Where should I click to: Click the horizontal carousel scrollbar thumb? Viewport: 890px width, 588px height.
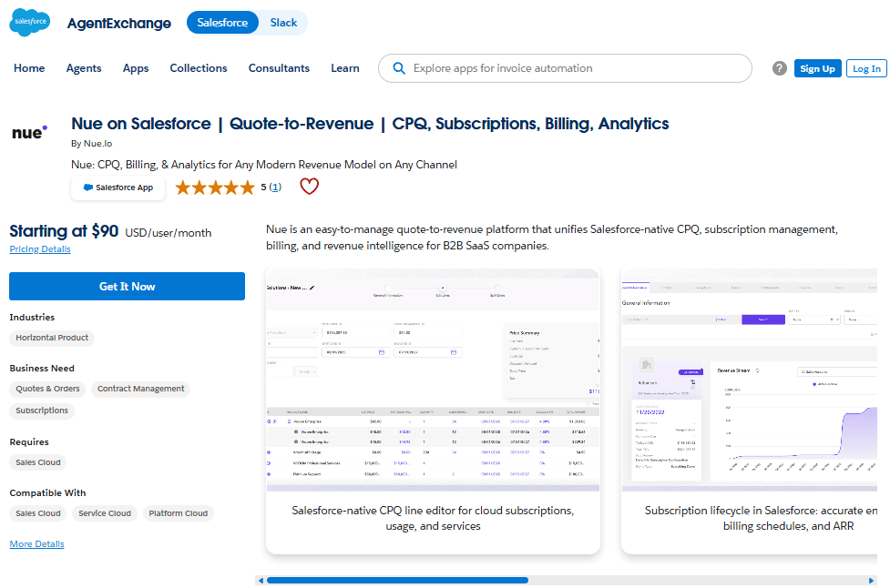(x=397, y=580)
